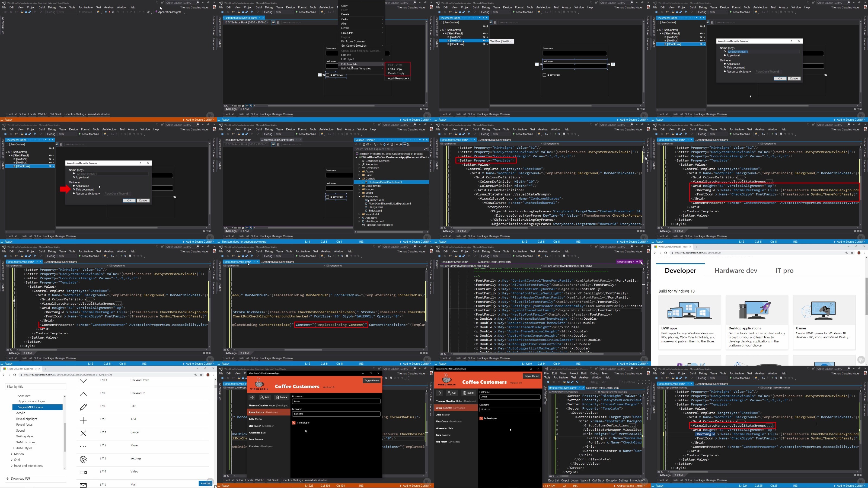Choose 'Edit a Copy...' from Edit Template submenu

(395, 69)
